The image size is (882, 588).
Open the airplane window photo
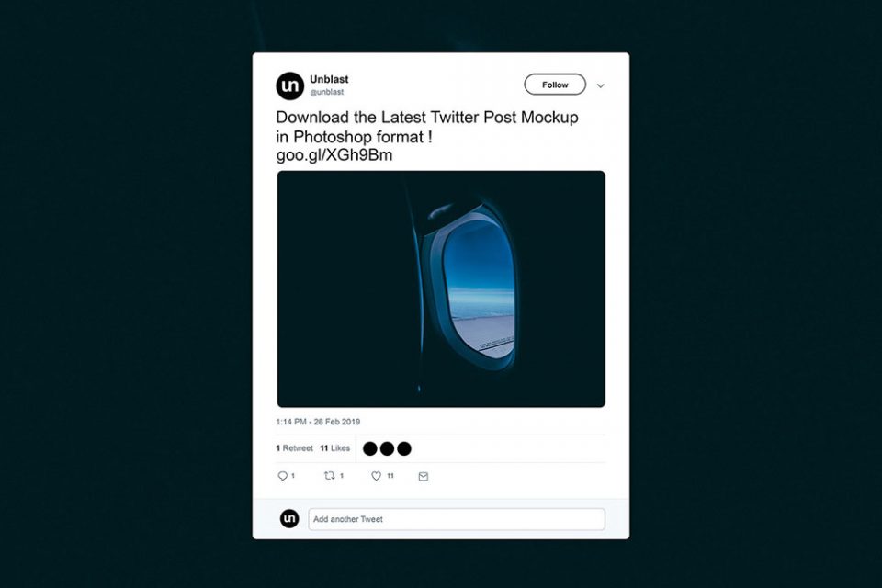click(x=441, y=289)
